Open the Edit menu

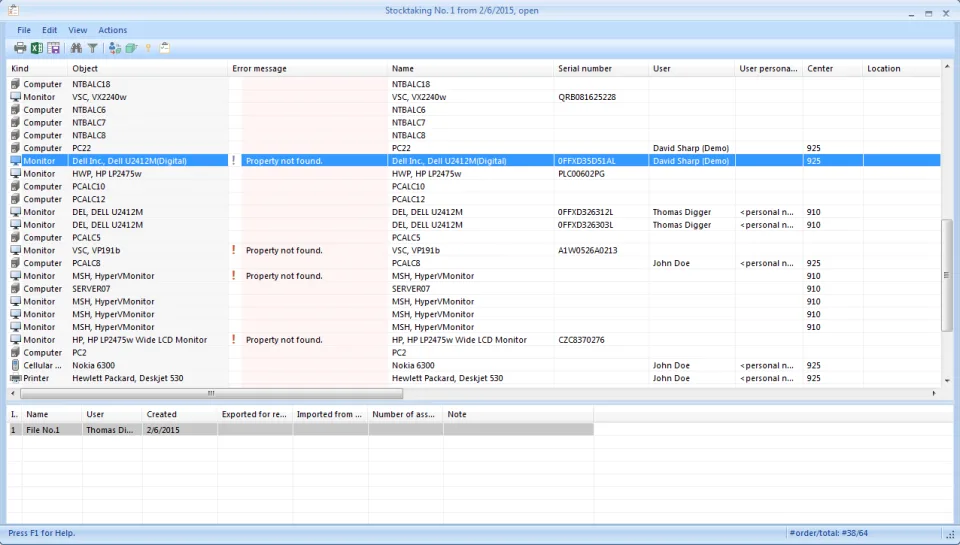pyautogui.click(x=50, y=30)
